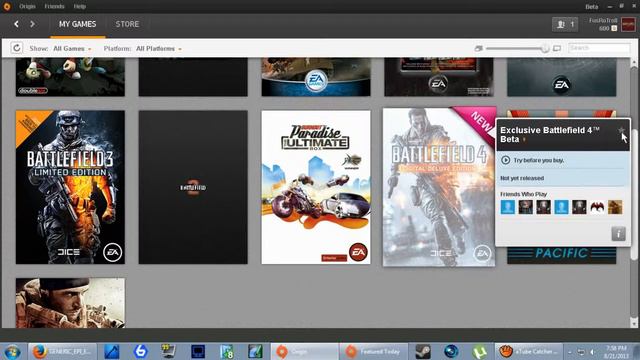Open Firefox in the taskbar

[63, 351]
